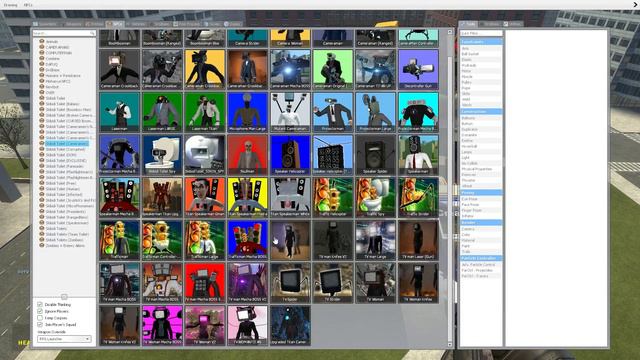Spawn the Skibidi Toilet Spy NPC

(162, 155)
